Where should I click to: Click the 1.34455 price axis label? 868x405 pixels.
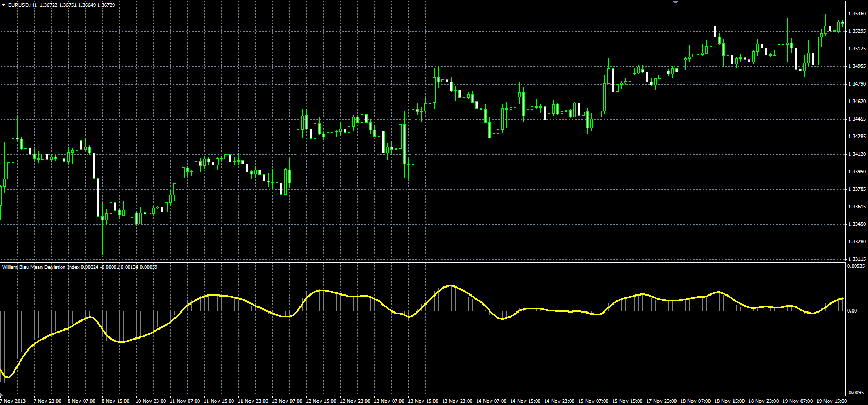pyautogui.click(x=856, y=119)
